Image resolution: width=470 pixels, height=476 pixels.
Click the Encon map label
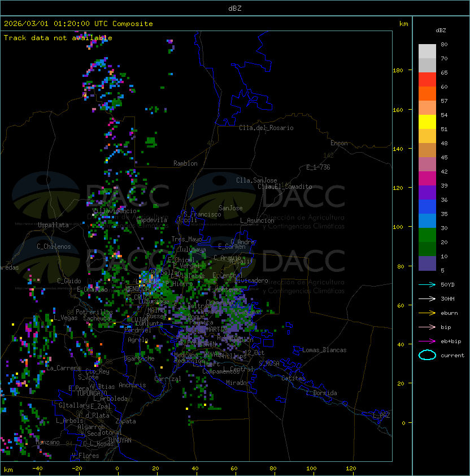coord(339,143)
